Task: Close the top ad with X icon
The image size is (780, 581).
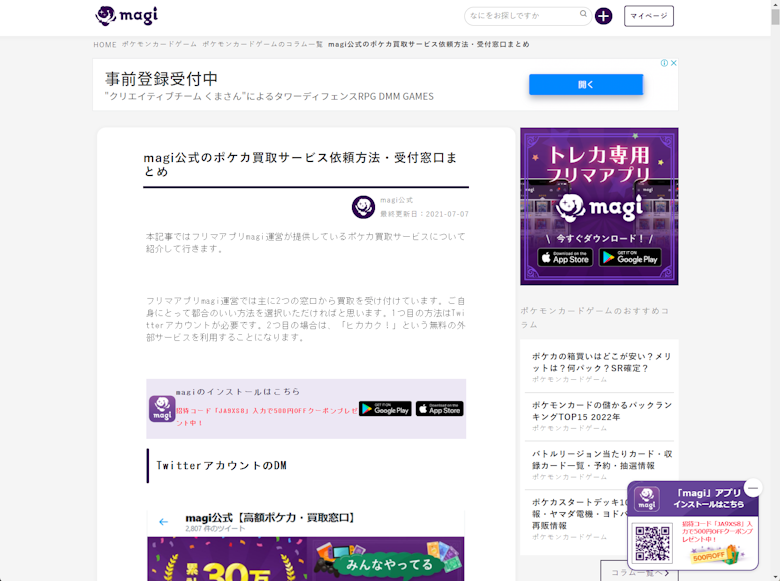Action: (674, 63)
